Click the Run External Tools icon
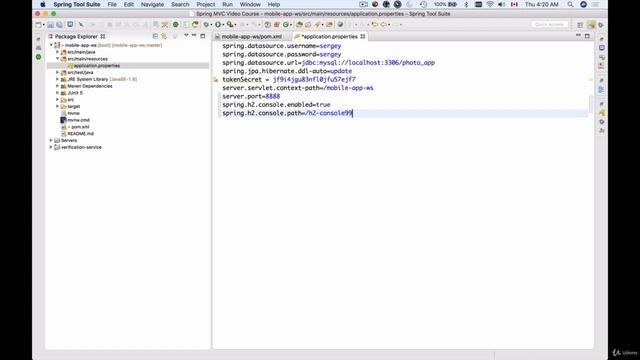 coord(230,25)
